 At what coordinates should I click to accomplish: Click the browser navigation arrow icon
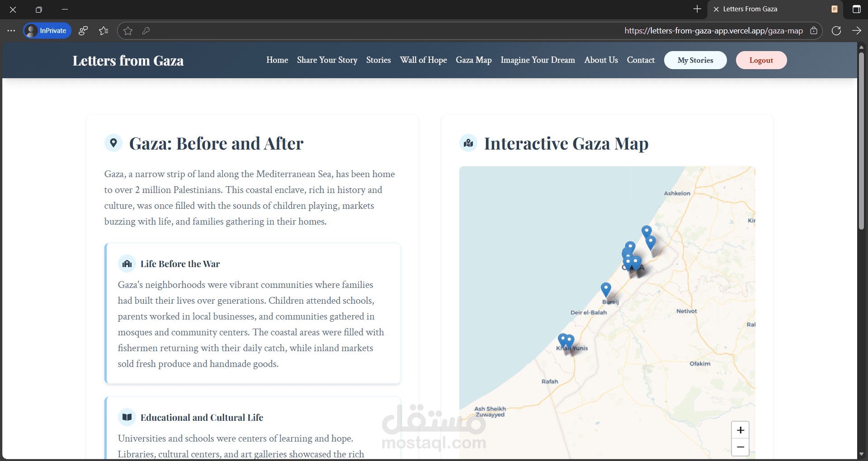click(856, 31)
